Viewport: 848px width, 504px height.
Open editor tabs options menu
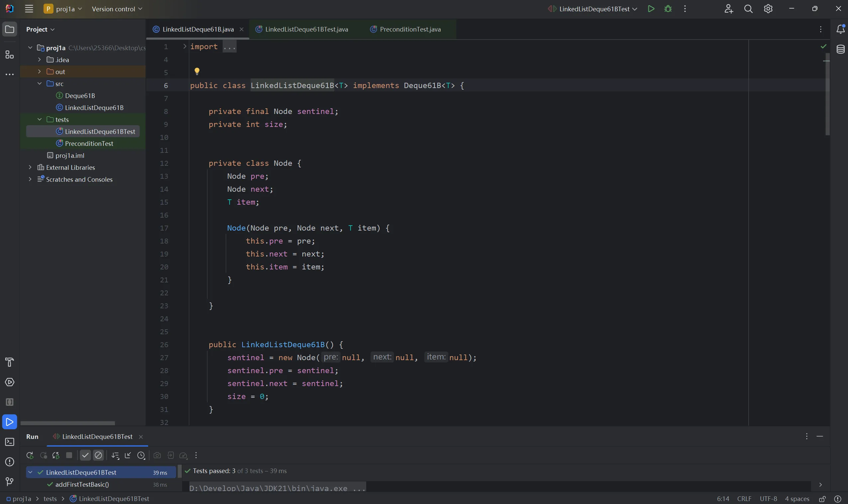pos(820,29)
